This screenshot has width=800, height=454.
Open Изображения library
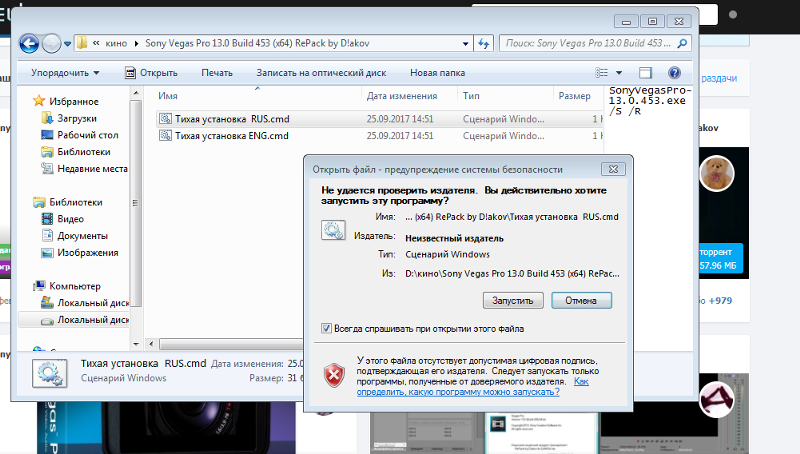coord(80,253)
